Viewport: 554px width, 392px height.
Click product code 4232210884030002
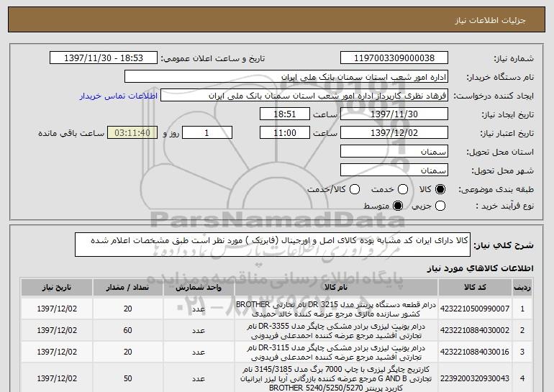(x=475, y=331)
